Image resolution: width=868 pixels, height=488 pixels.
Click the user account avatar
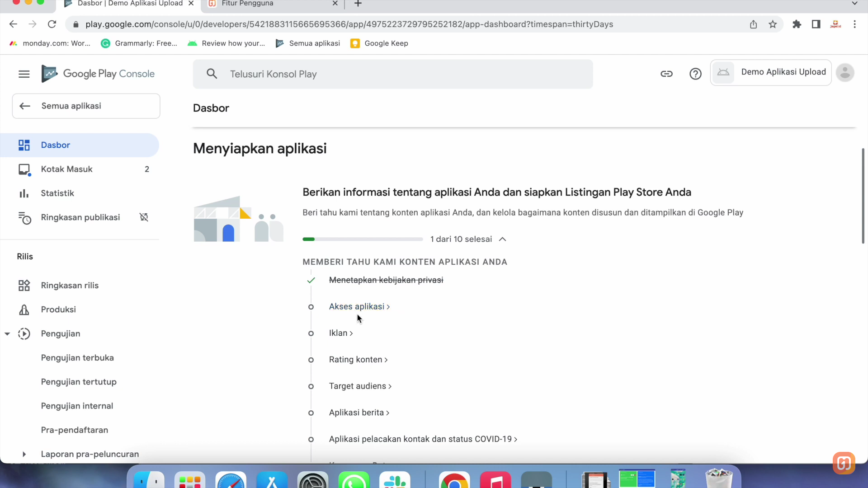[x=844, y=73]
